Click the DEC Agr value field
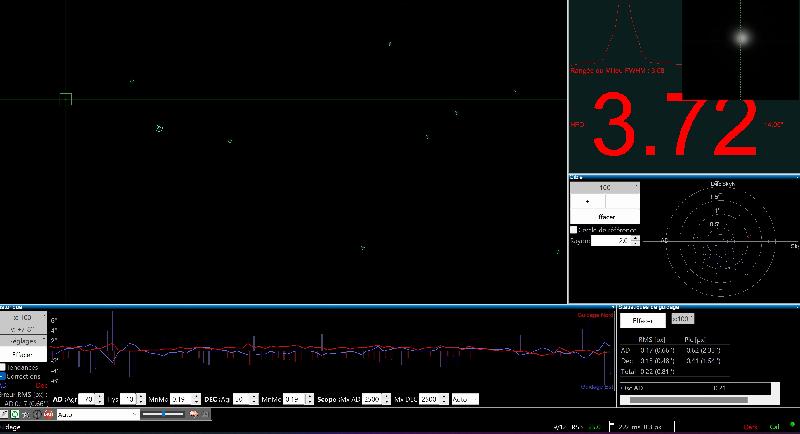This screenshot has width=800, height=434. click(240, 399)
